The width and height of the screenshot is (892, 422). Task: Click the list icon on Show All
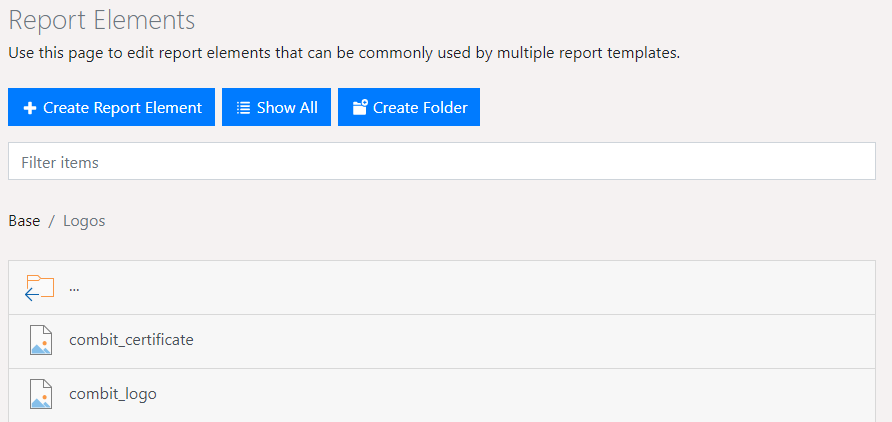(x=243, y=108)
